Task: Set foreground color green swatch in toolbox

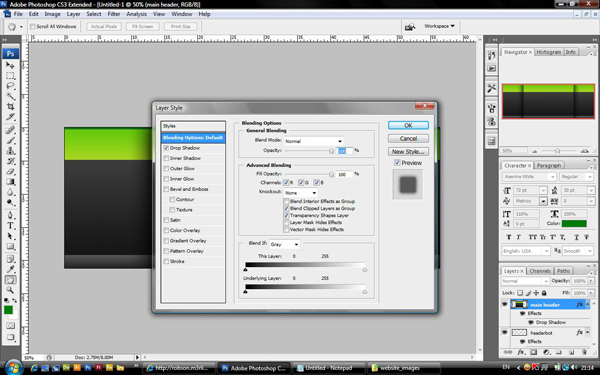Action: [x=8, y=310]
